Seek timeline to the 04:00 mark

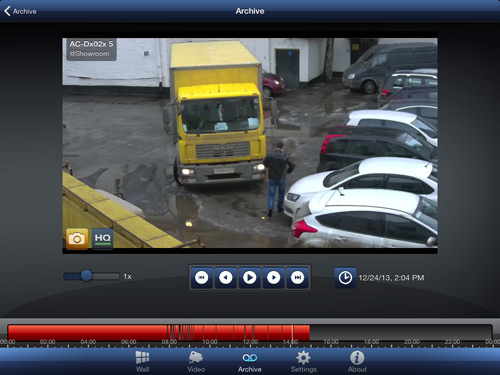click(x=88, y=333)
